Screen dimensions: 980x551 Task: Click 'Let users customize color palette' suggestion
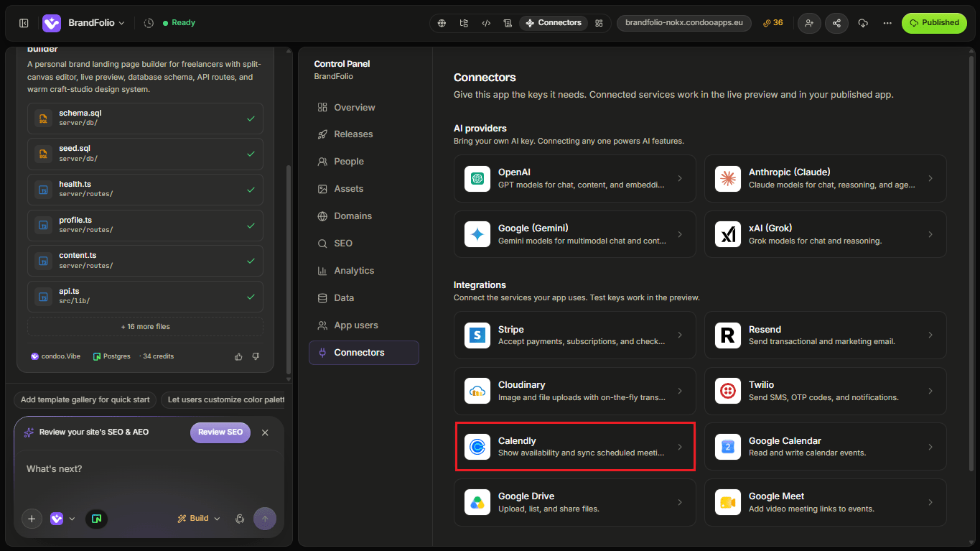223,400
